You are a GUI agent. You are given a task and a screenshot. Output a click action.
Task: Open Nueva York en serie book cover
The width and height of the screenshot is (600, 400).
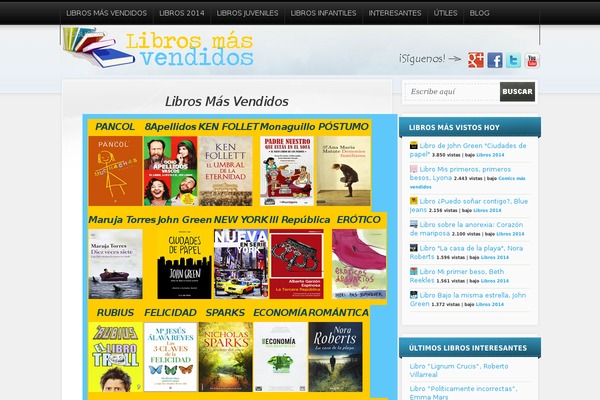click(241, 264)
